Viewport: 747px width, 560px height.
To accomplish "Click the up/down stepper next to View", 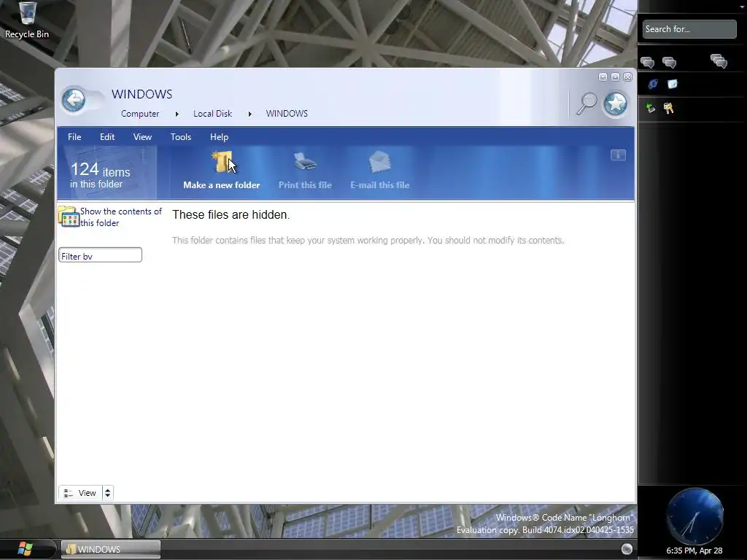I will pos(108,493).
